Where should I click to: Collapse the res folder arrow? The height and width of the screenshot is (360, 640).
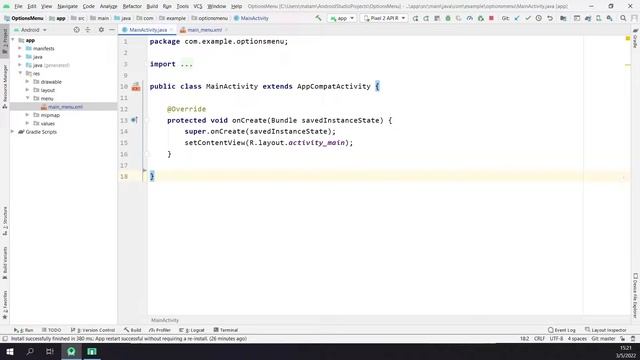[20, 73]
